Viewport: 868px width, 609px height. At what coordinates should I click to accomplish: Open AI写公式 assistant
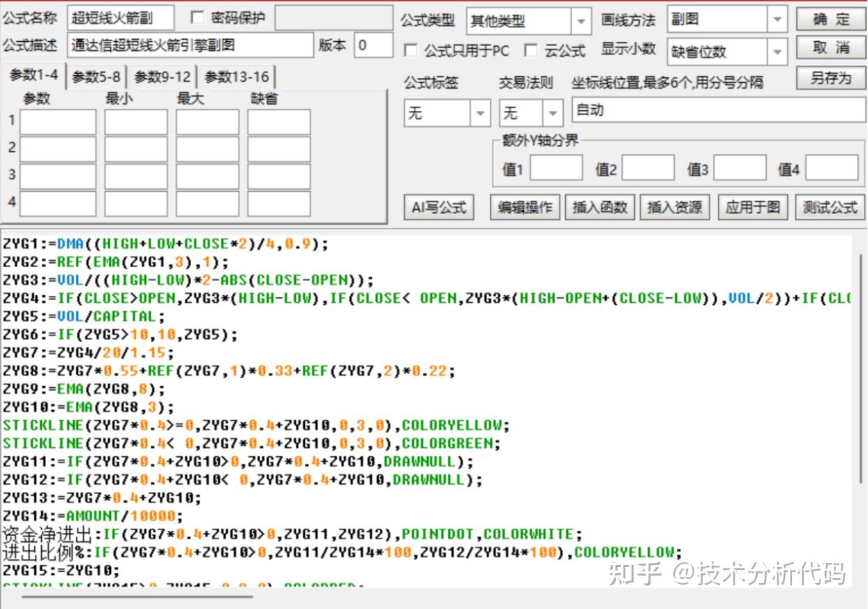pos(438,207)
